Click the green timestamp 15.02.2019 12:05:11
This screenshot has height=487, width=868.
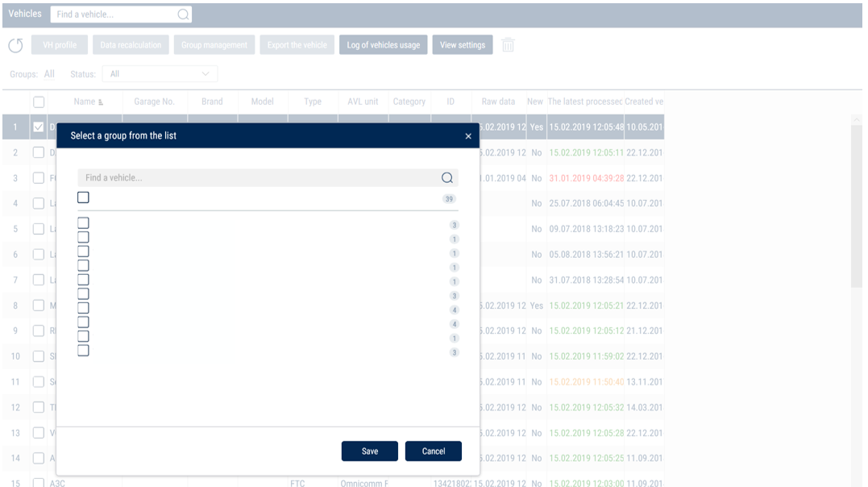[586, 153]
